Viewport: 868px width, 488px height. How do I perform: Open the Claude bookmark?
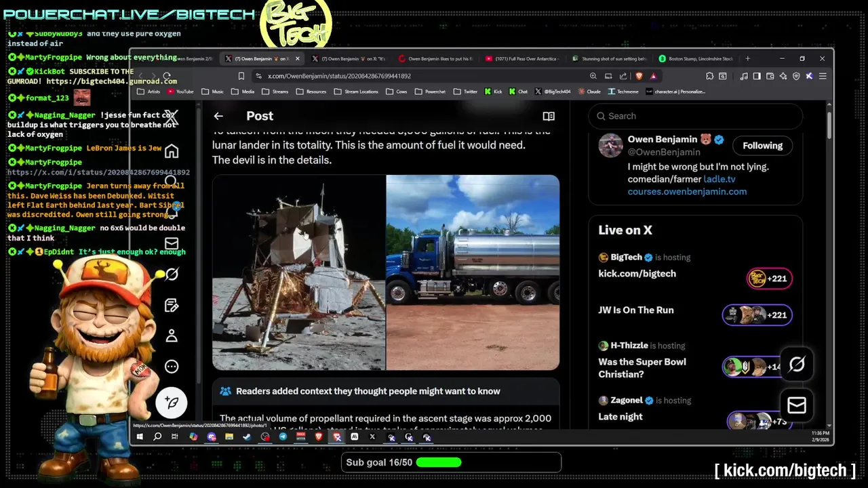pos(589,91)
